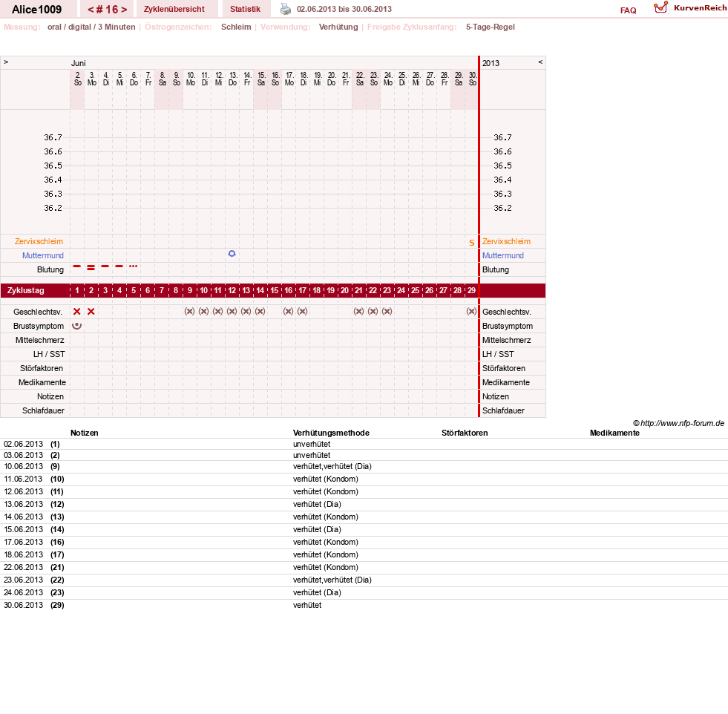
Task: Go to previous cycle with '<' before #16
Action: [x=91, y=10]
